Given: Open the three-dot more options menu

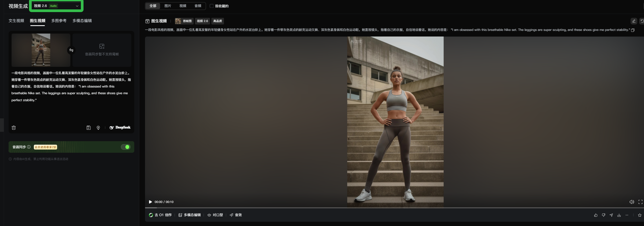Looking at the screenshot, I should point(627,215).
